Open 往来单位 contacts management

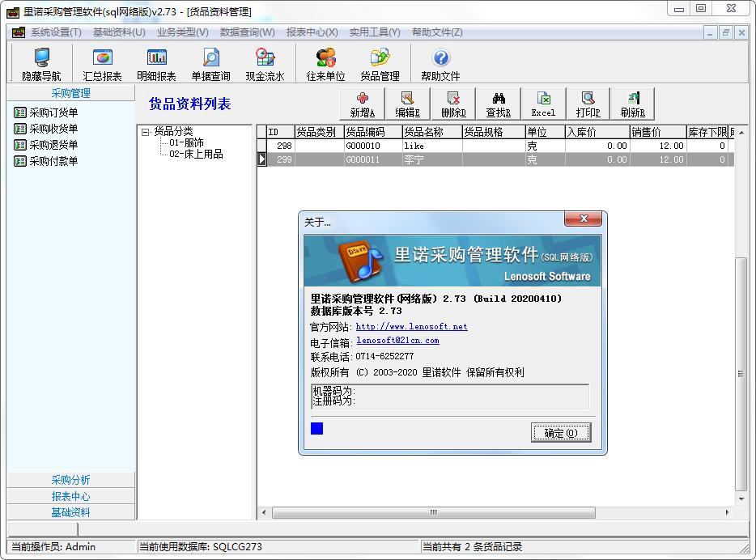pos(325,64)
